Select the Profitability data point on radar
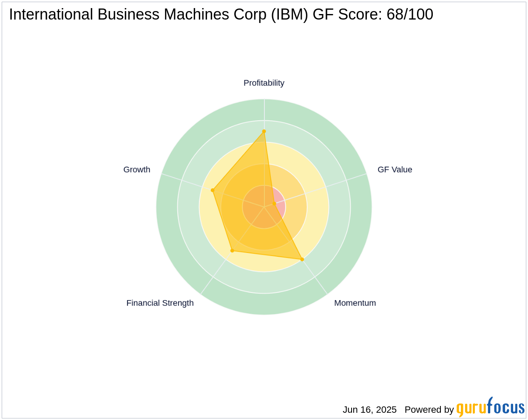 click(x=264, y=131)
